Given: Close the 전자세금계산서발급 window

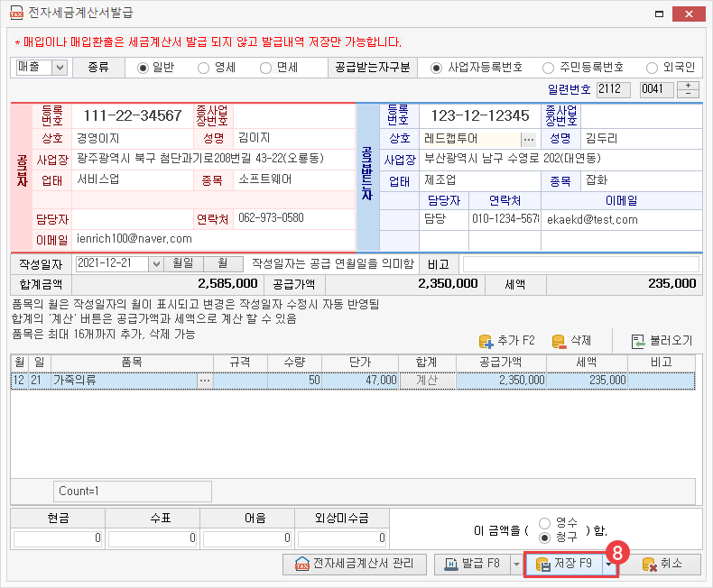Looking at the screenshot, I should 689,14.
